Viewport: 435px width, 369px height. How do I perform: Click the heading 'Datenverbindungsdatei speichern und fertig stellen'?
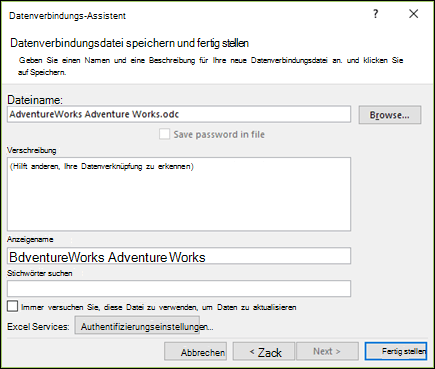[x=130, y=43]
